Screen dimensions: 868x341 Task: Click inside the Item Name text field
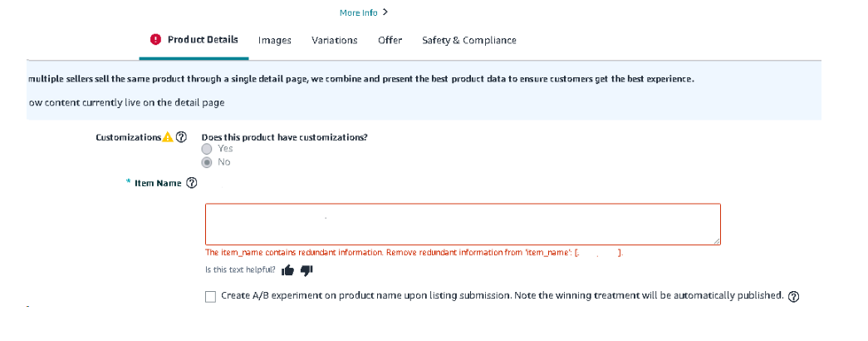[463, 224]
